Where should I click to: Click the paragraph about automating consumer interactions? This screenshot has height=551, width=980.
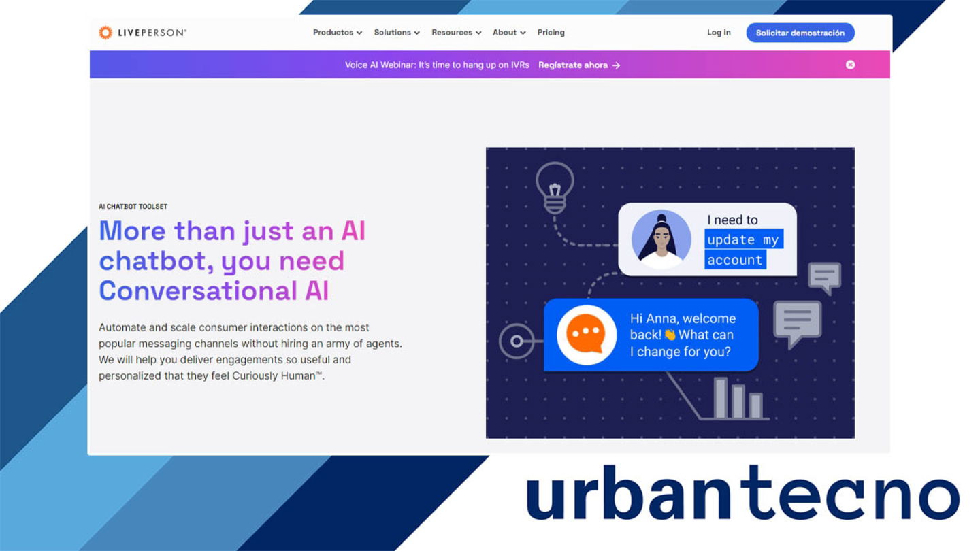click(250, 352)
